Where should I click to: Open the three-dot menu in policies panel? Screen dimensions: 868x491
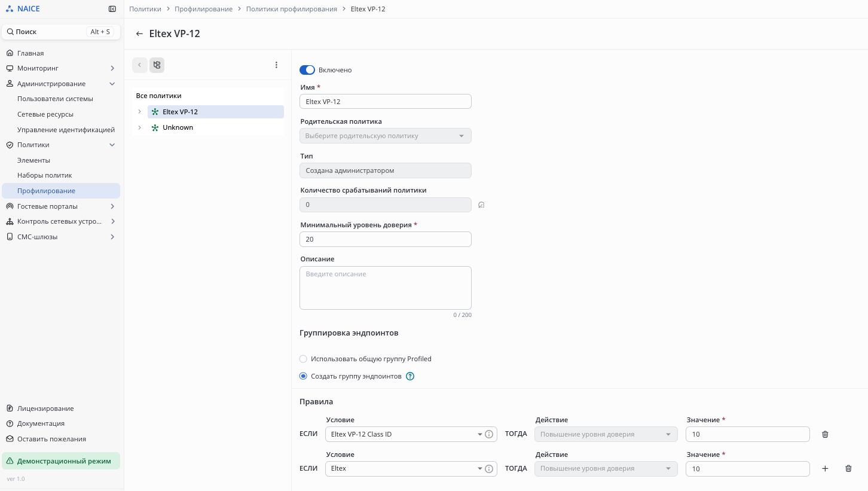(x=276, y=65)
